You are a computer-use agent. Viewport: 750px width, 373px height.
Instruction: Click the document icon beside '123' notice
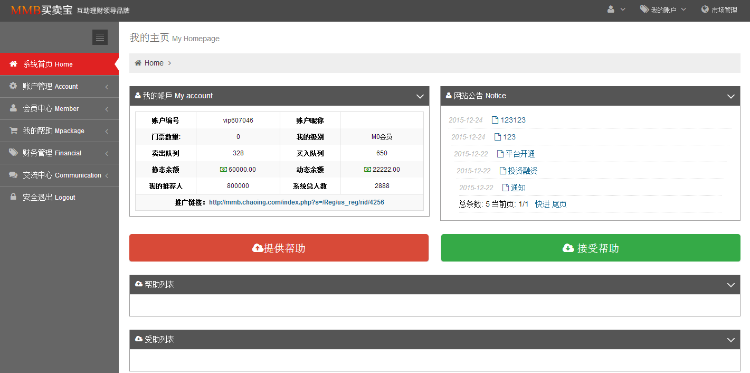tap(497, 137)
